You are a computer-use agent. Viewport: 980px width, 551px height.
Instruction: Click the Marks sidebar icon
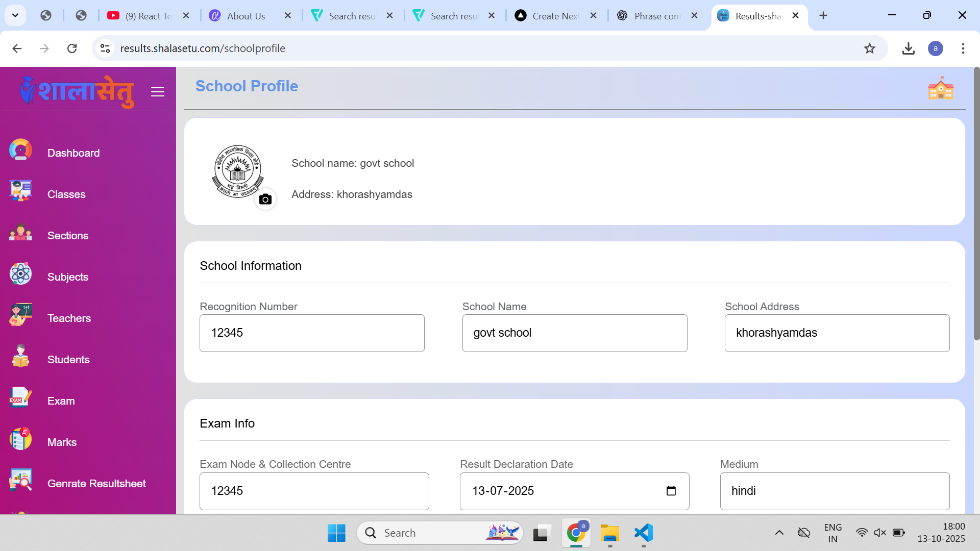pyautogui.click(x=20, y=440)
